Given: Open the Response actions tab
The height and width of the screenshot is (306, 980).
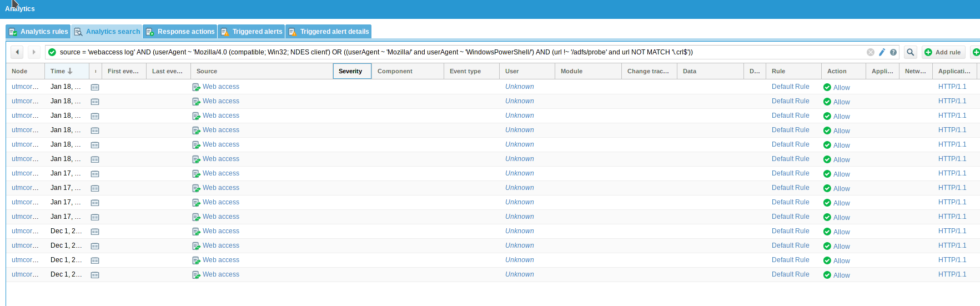Looking at the screenshot, I should pos(180,32).
